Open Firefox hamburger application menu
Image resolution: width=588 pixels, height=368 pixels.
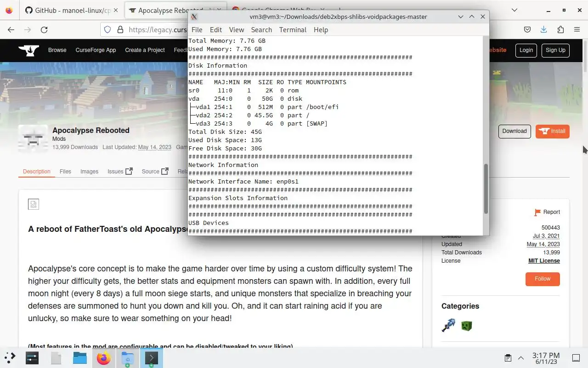point(577,29)
